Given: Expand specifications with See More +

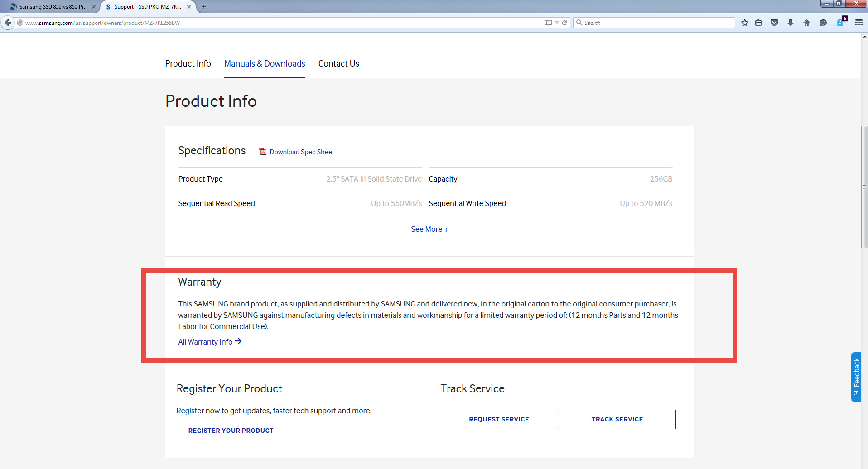Looking at the screenshot, I should [x=429, y=229].
